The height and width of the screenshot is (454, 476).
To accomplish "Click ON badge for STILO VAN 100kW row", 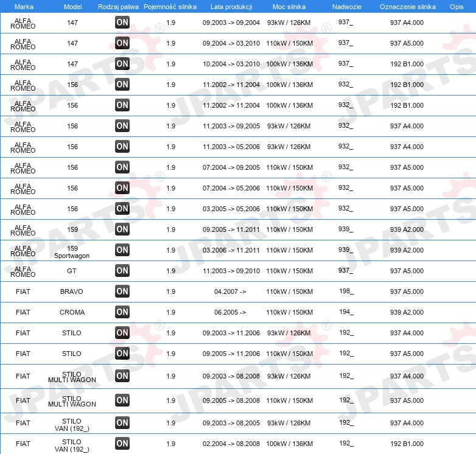I will (122, 444).
